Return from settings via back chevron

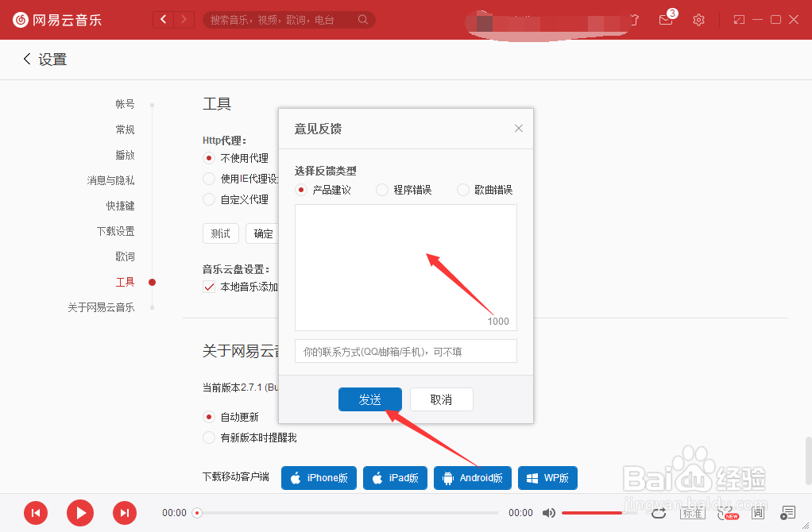point(28,59)
